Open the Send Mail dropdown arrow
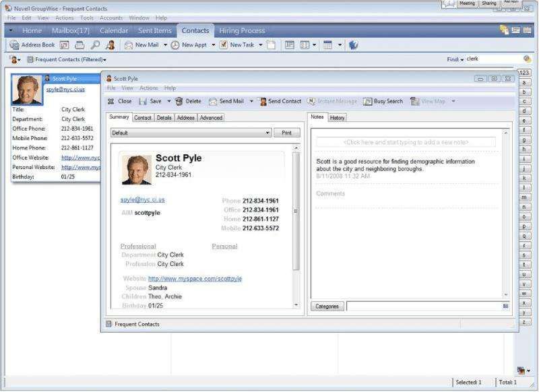The image size is (539, 392). (251, 101)
